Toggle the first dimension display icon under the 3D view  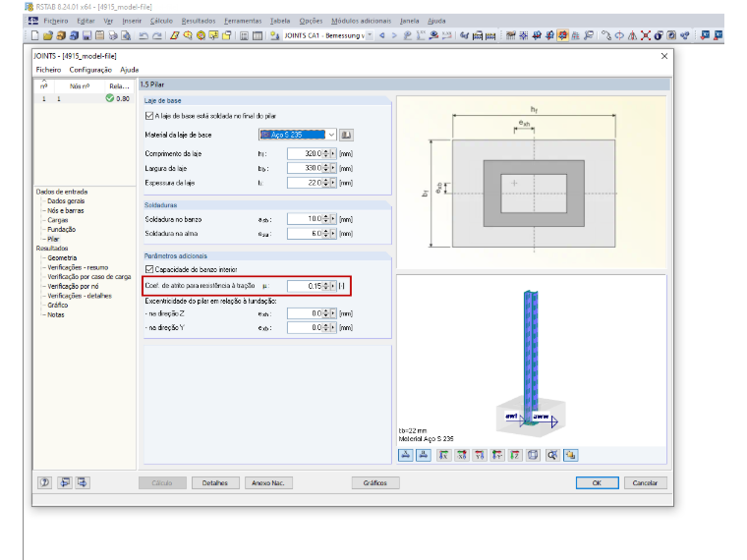(405, 455)
